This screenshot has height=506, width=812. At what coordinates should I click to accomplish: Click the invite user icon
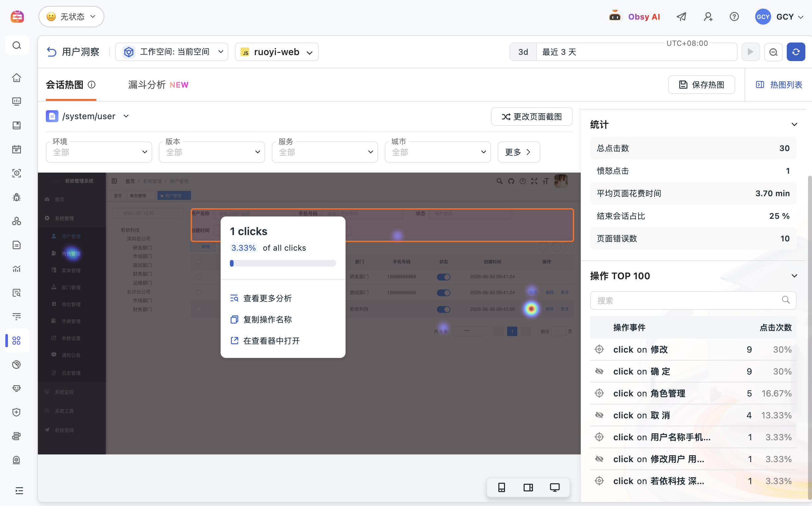708,16
